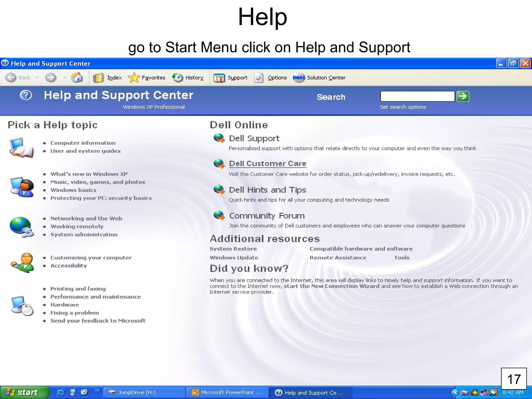Click the customizing user topic icon
The width and height of the screenshot is (532, 399).
(x=22, y=263)
